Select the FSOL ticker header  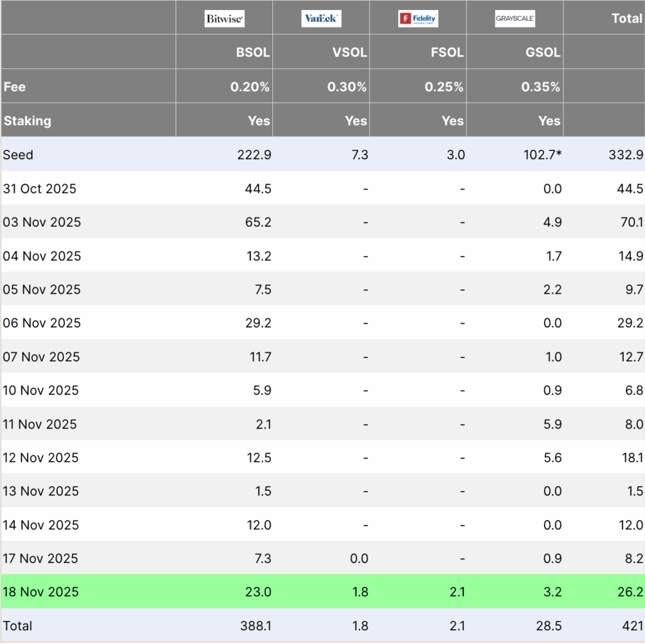pos(446,53)
